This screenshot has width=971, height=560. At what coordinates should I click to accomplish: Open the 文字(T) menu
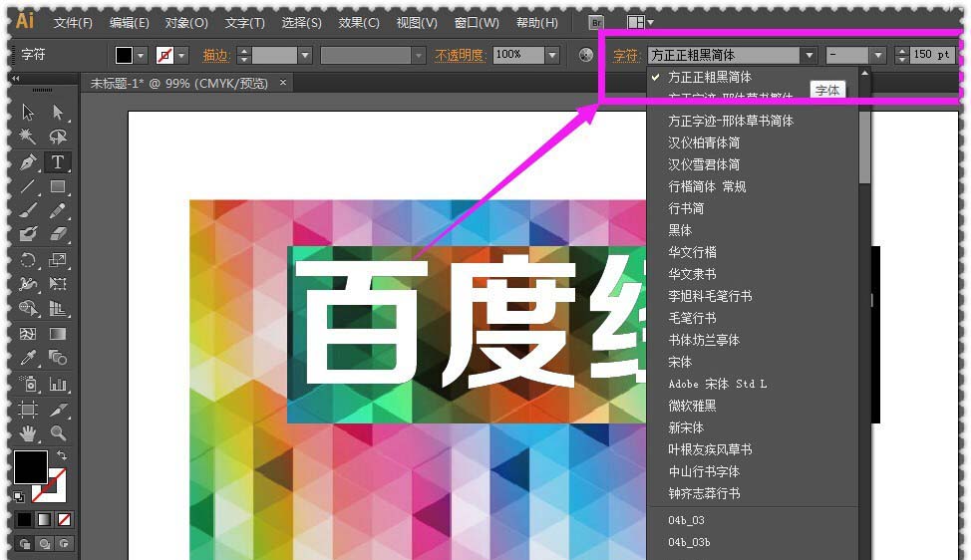[244, 23]
